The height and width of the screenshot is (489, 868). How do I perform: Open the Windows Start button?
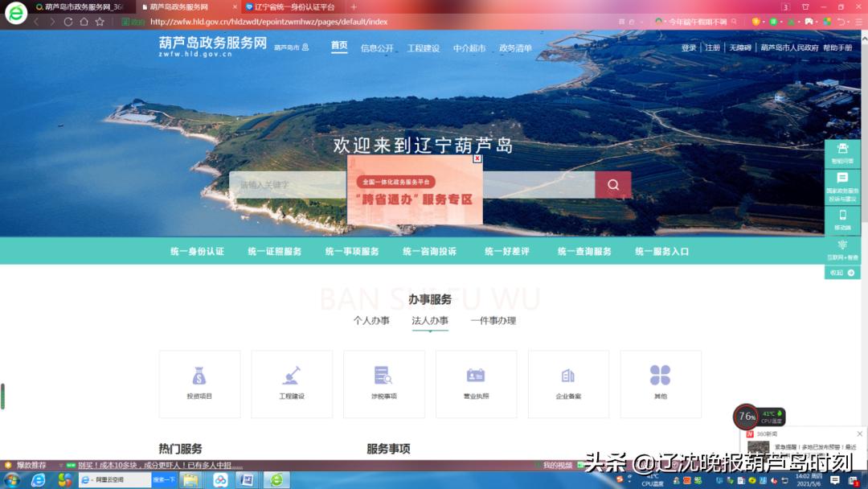point(11,479)
